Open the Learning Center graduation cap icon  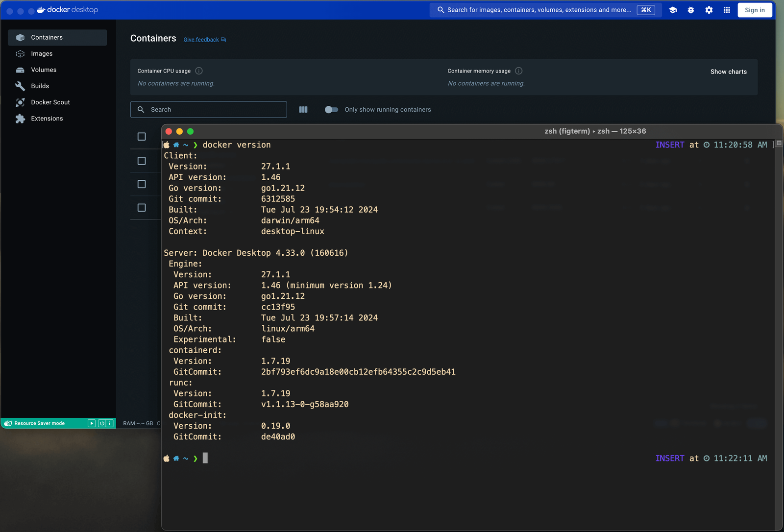click(x=673, y=10)
